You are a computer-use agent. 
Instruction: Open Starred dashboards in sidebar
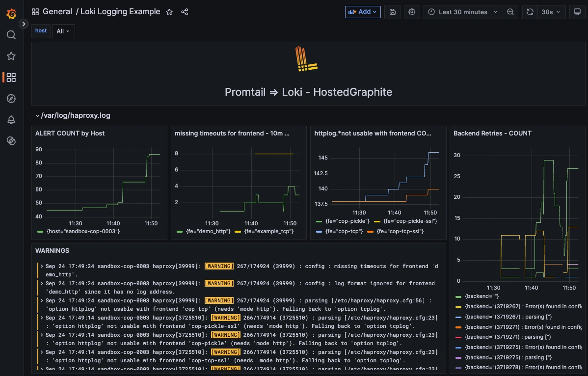coord(11,56)
